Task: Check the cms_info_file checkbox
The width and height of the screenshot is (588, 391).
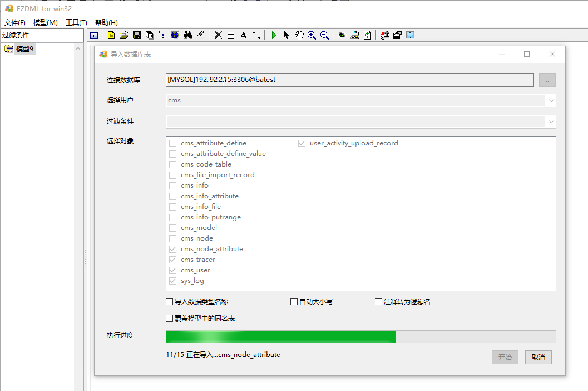Action: pyautogui.click(x=172, y=207)
